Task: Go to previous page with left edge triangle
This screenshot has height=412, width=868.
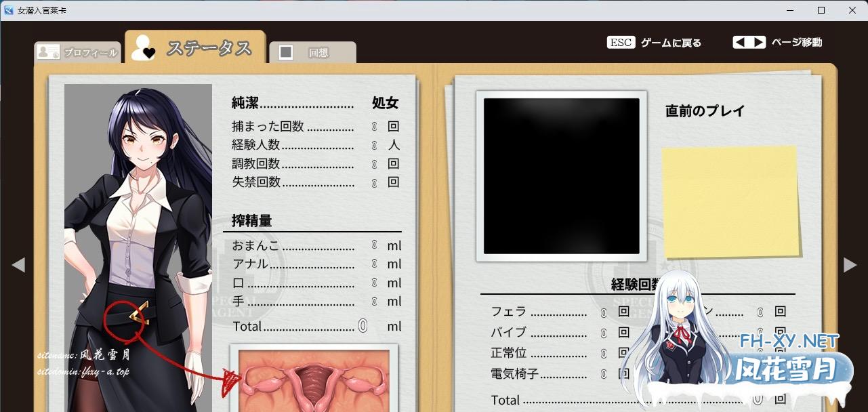Action: (x=18, y=265)
